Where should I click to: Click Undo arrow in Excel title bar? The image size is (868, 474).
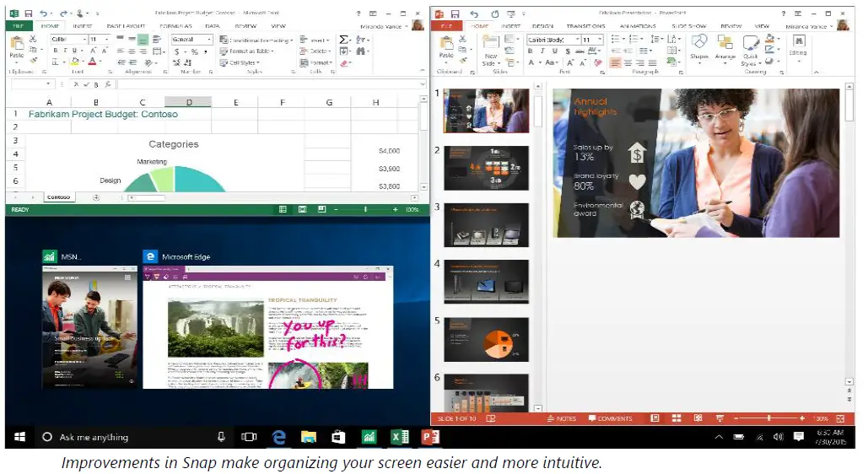43,13
